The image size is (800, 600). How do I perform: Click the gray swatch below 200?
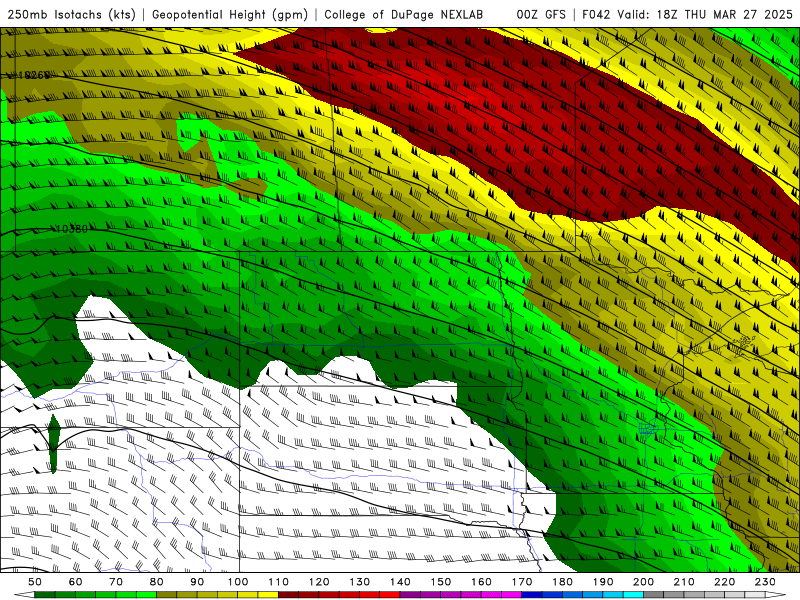point(654,595)
